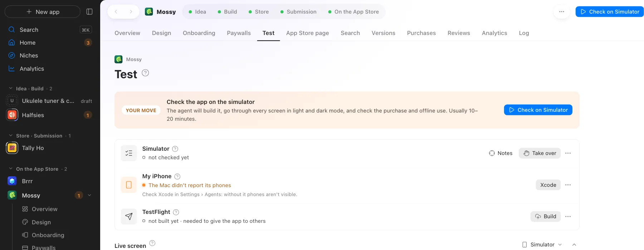This screenshot has width=644, height=250.
Task: Open Overview under Mossy in sidebar
Action: (45, 209)
